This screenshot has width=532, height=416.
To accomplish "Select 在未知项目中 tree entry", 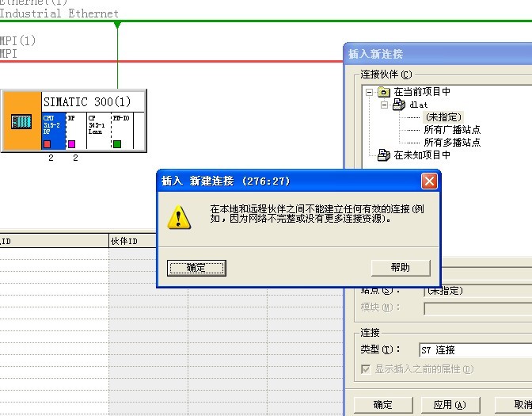I will [x=422, y=155].
